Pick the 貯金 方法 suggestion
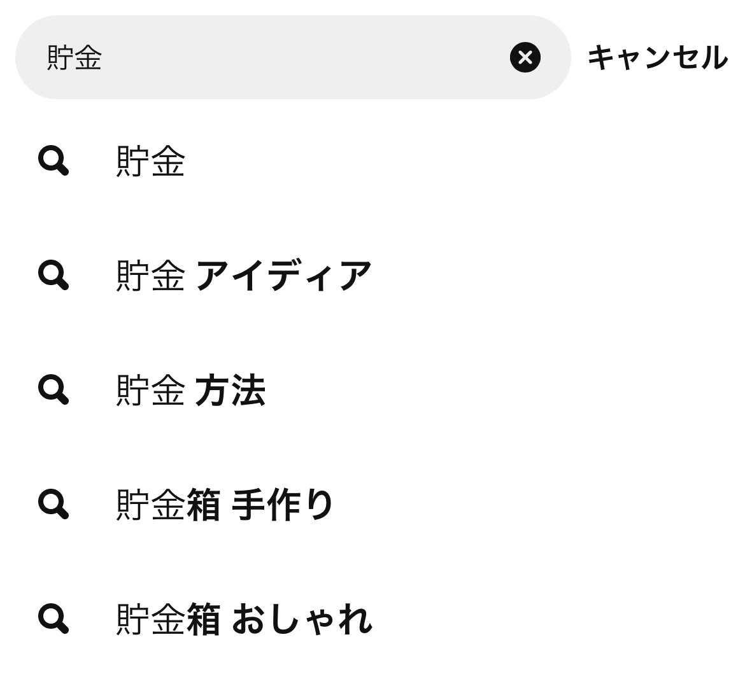 [x=191, y=390]
